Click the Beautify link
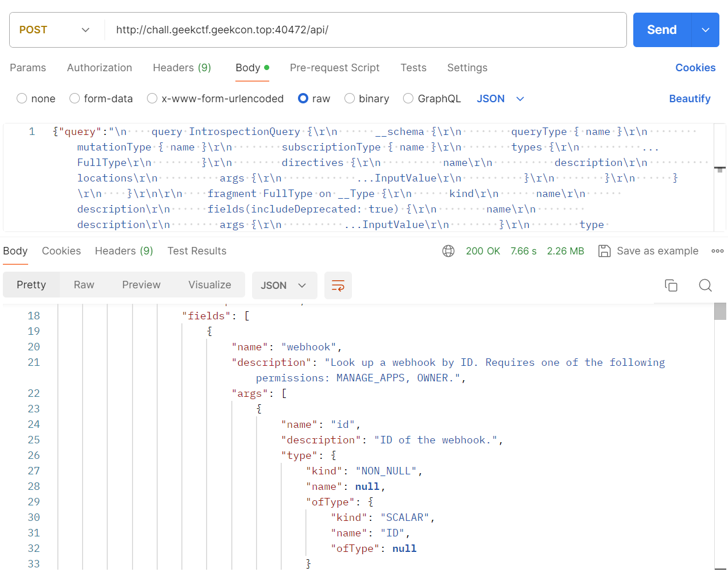Screen dimensions: 728x572 690,99
